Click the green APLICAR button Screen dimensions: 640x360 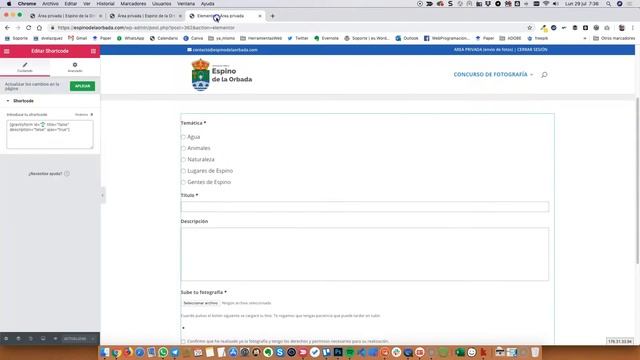82,86
